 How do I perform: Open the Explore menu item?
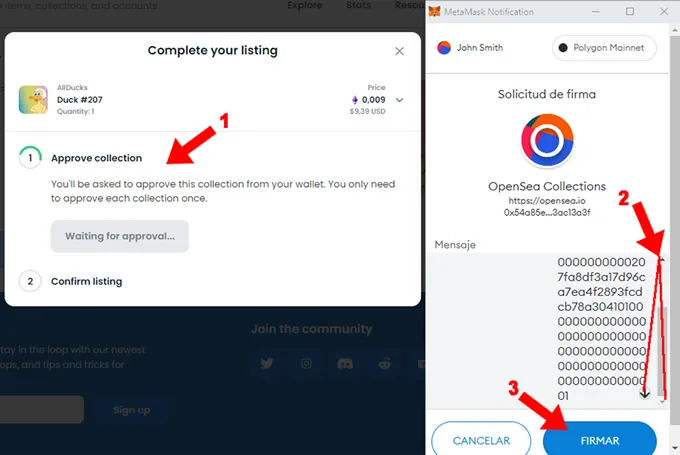click(304, 6)
